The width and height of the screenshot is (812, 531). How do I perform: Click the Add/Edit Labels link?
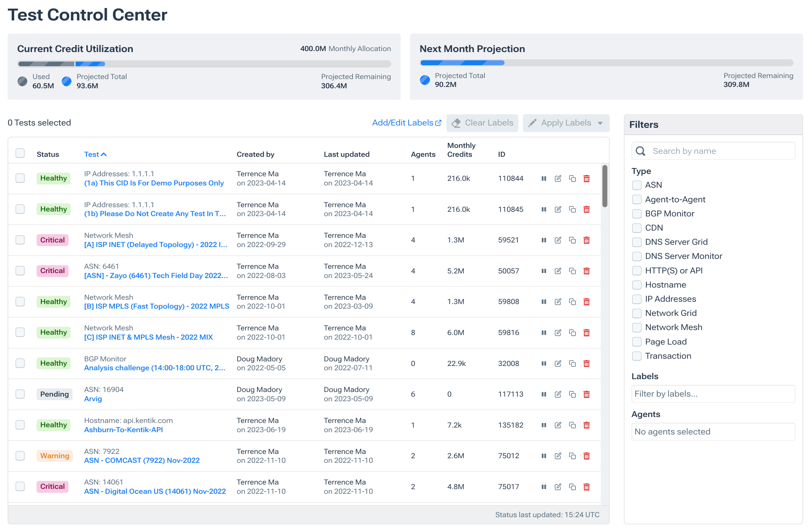pyautogui.click(x=406, y=123)
